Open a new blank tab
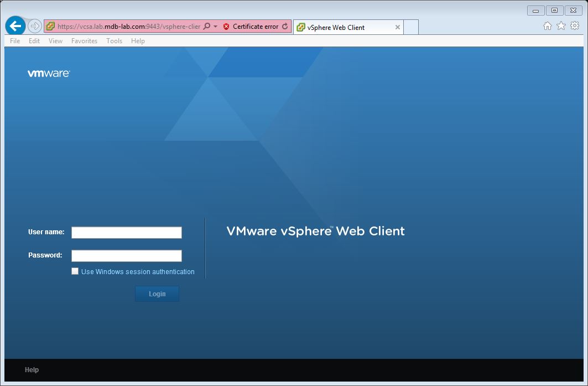The image size is (588, 386). tap(411, 27)
